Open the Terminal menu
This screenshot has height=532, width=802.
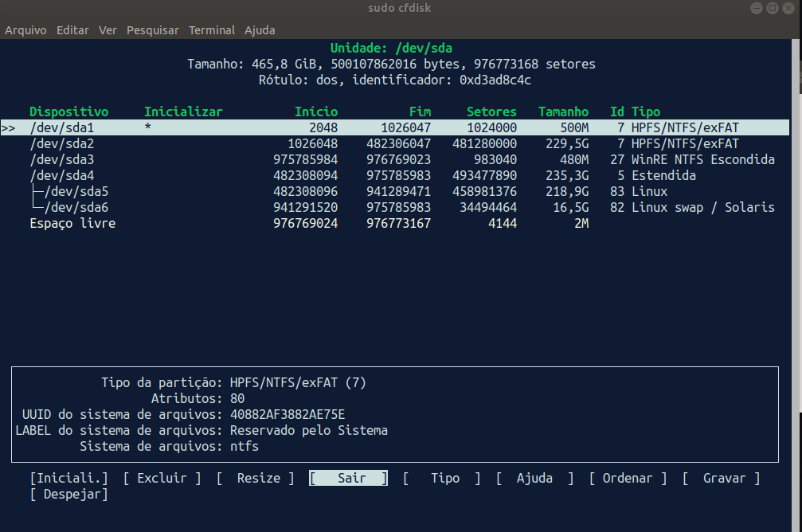212,30
